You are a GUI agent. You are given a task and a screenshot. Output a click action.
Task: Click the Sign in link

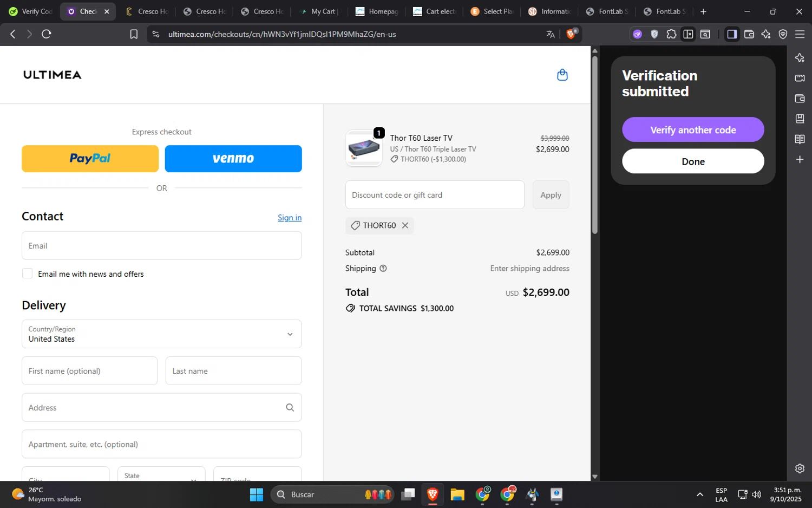290,218
